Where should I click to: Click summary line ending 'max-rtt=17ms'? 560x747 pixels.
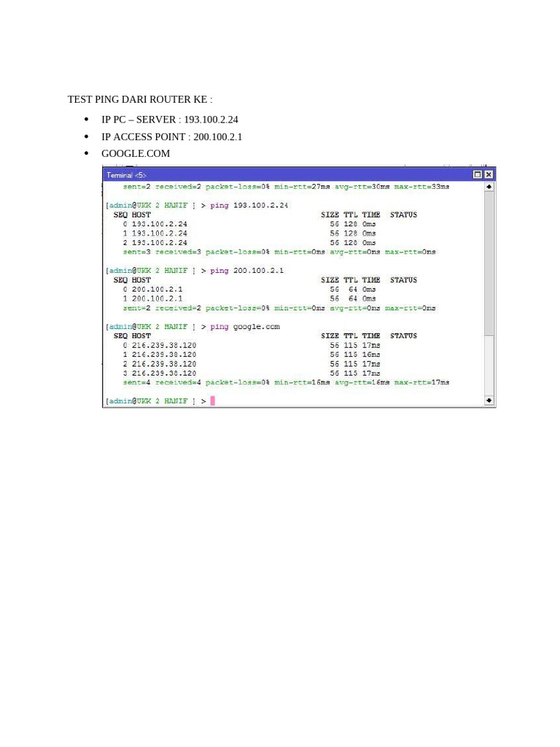286,382
